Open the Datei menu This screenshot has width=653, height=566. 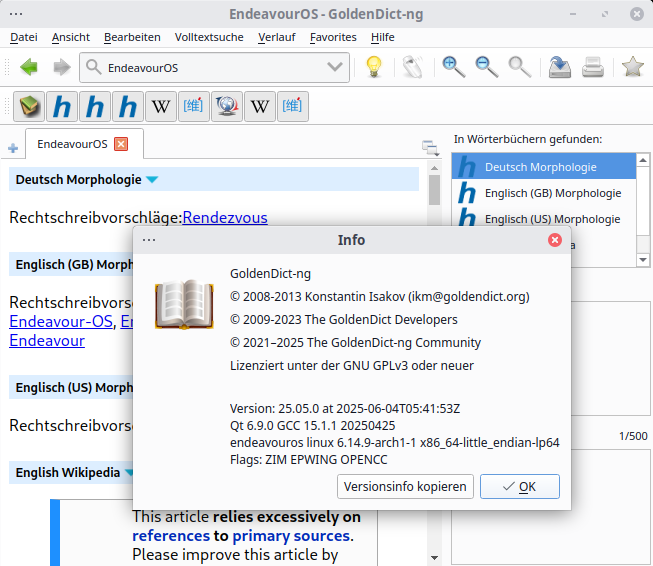[x=24, y=37]
